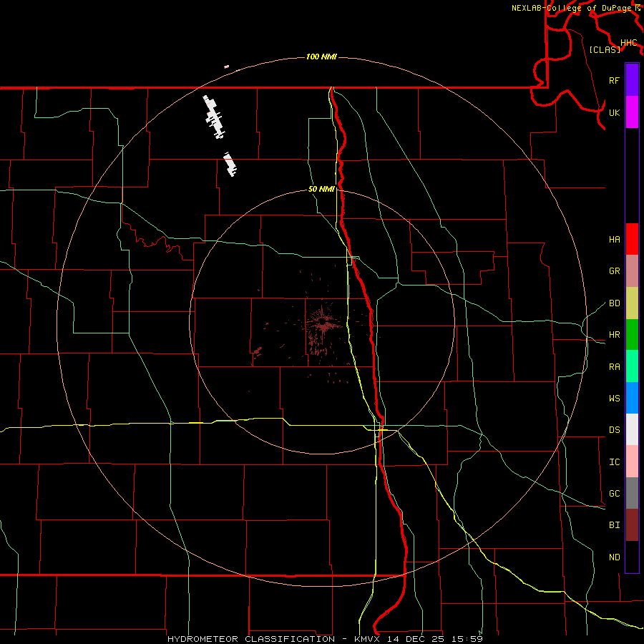
Task: Click the large white dry snow echo
Action: pos(214,117)
